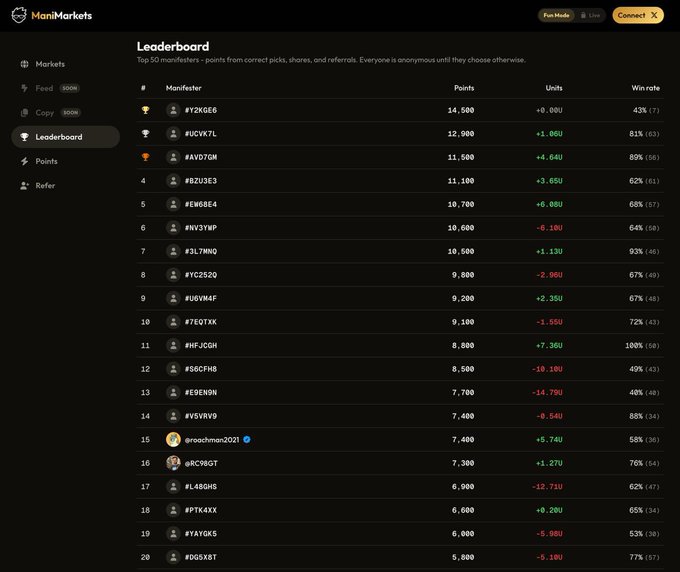
Task: Open the Feed menu item
Action: (65, 88)
